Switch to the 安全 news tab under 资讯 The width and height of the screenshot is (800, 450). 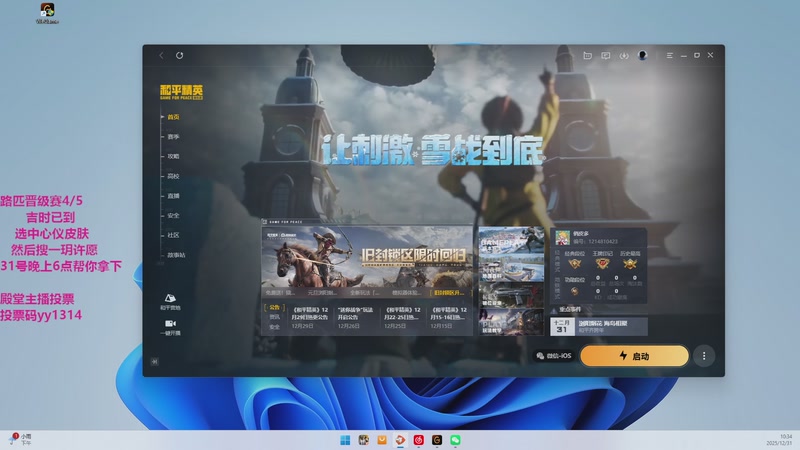coord(274,327)
